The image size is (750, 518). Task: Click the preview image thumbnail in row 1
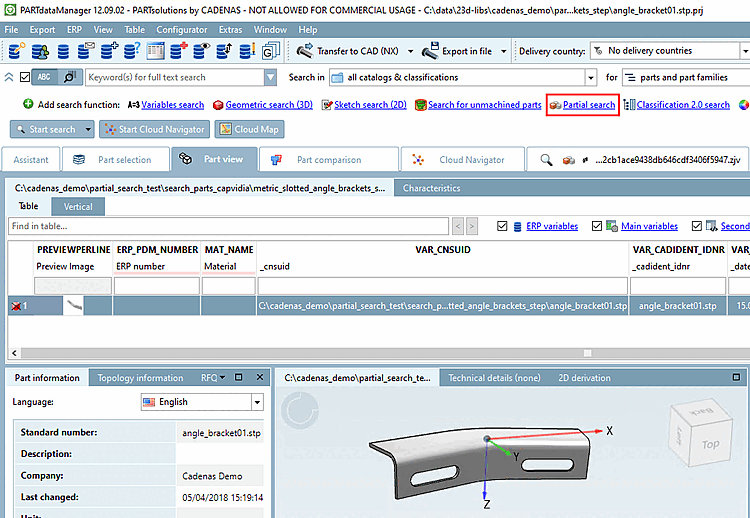pos(74,305)
